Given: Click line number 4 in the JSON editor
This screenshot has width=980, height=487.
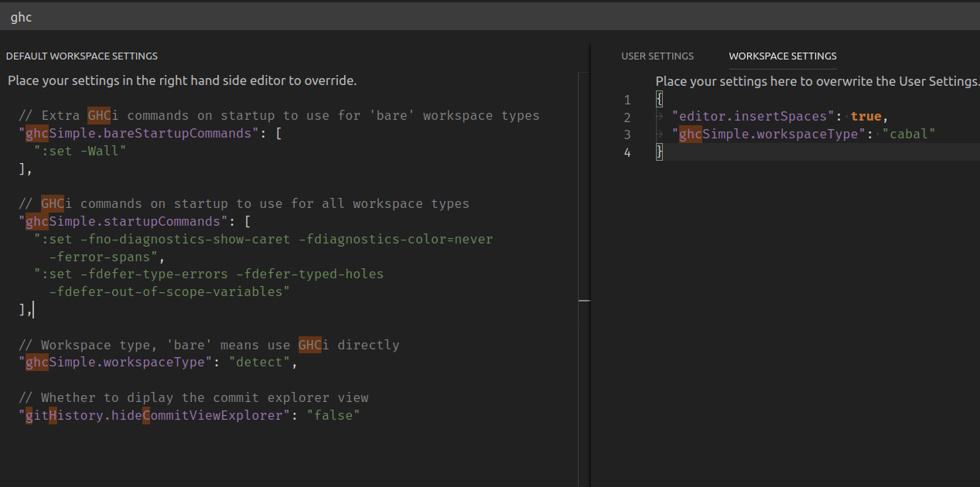Looking at the screenshot, I should [x=627, y=152].
